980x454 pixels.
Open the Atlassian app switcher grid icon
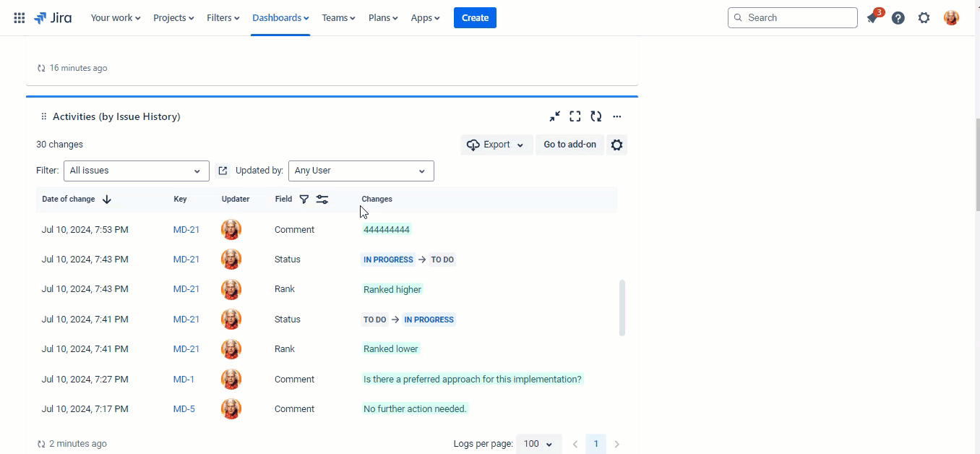coord(19,17)
